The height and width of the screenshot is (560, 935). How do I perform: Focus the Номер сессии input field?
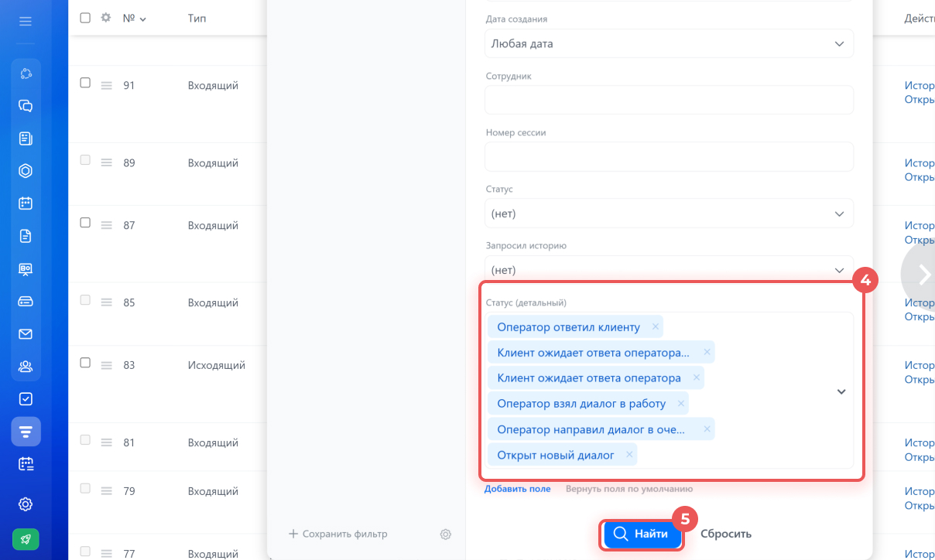click(669, 156)
